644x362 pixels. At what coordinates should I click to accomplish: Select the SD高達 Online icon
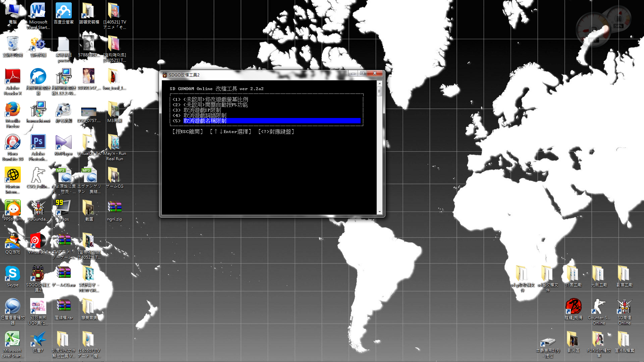point(624,307)
